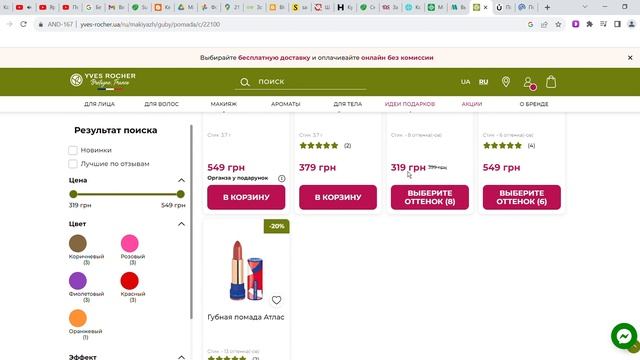Open the ИДЕИ ПОДАРКОВ menu

409,104
